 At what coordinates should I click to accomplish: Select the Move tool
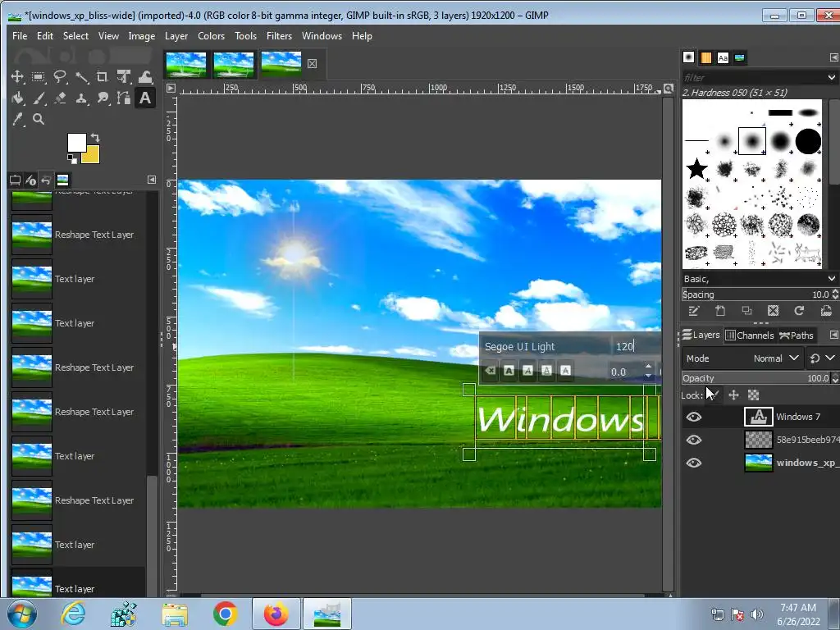pos(17,76)
